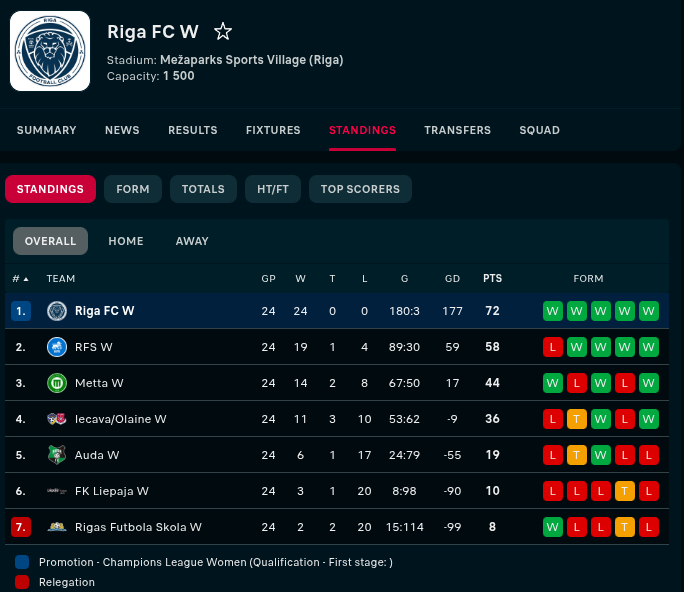Show the Top Scorers view
Screen dimensions: 684x592
click(360, 189)
